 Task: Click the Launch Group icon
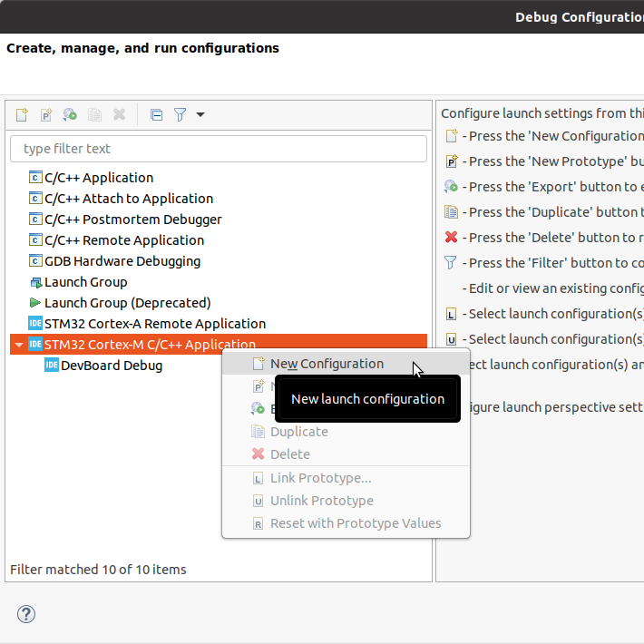[35, 283]
